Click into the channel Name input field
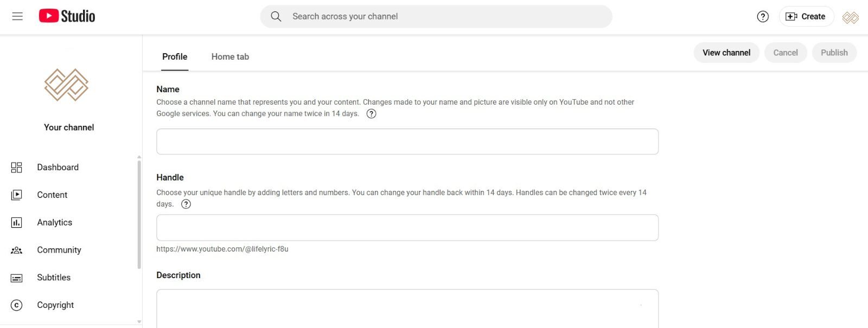The height and width of the screenshot is (328, 868). [407, 142]
